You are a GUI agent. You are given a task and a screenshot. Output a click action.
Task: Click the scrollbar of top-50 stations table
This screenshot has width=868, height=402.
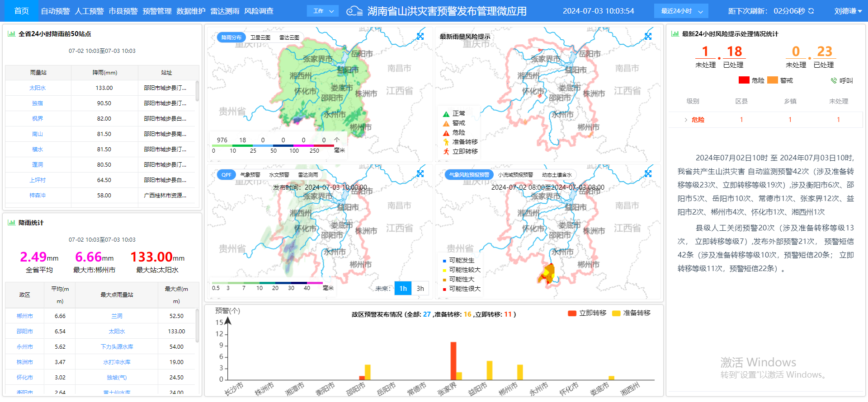coord(197,90)
